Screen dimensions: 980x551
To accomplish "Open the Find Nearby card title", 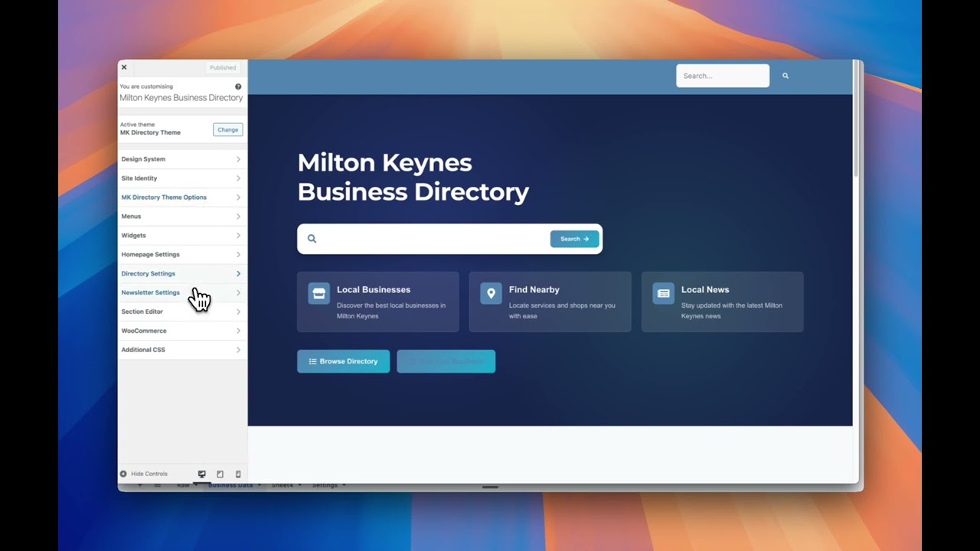I will pyautogui.click(x=534, y=289).
